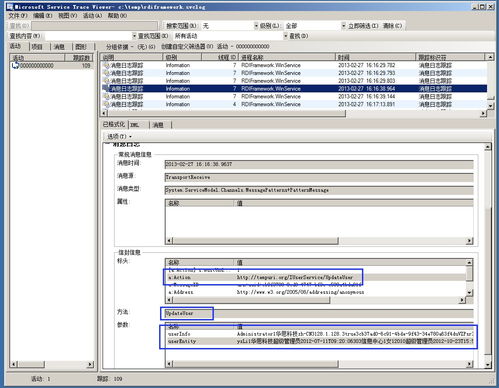Click 创建自定义筛选器
The image size is (499, 388).
pos(187,46)
